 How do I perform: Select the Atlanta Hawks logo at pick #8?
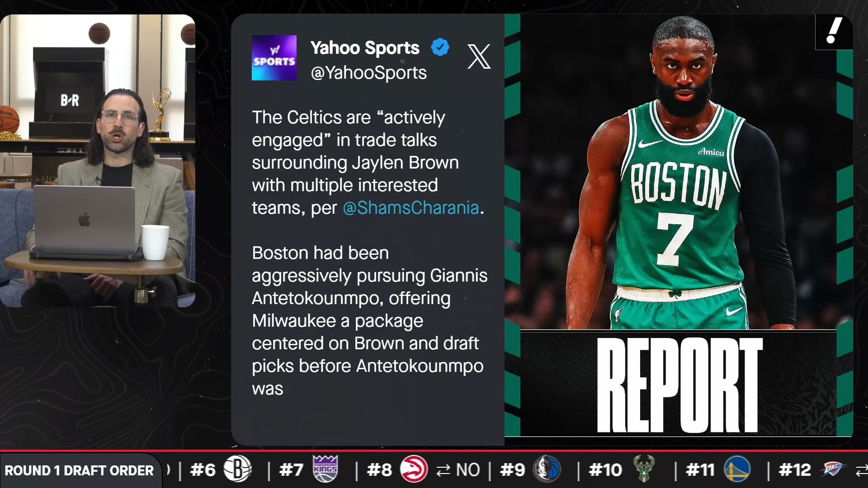tap(414, 469)
